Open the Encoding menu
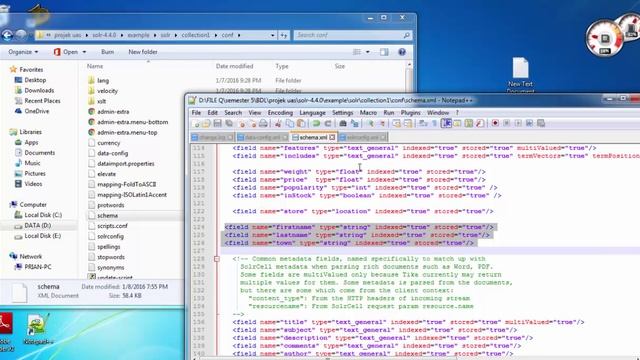 [280, 113]
